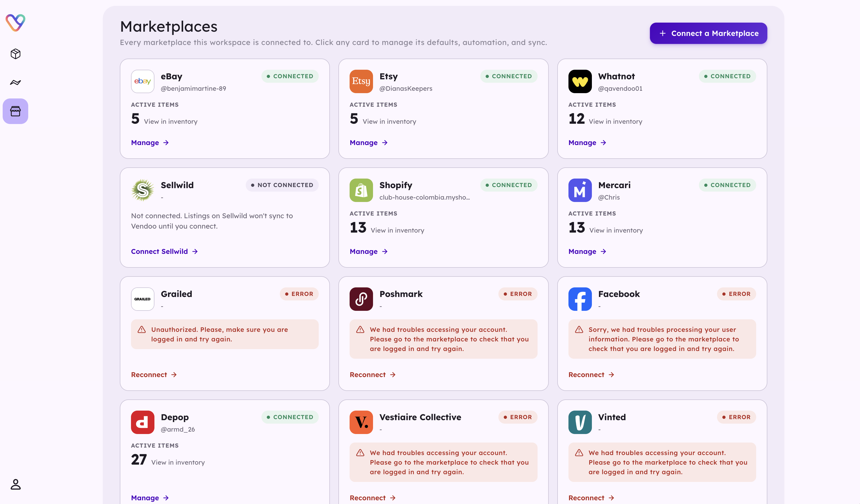The height and width of the screenshot is (504, 860).
Task: Click the Depop logo icon
Action: point(143,422)
